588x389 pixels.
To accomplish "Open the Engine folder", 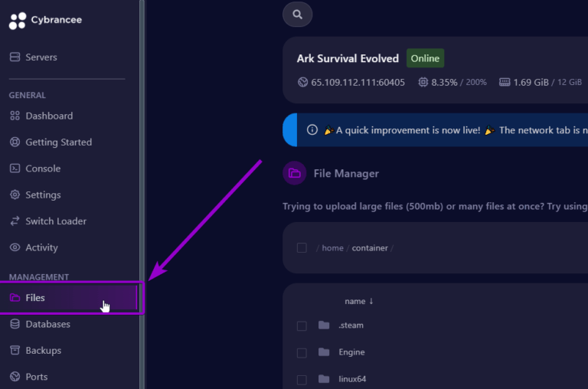I will pos(351,352).
